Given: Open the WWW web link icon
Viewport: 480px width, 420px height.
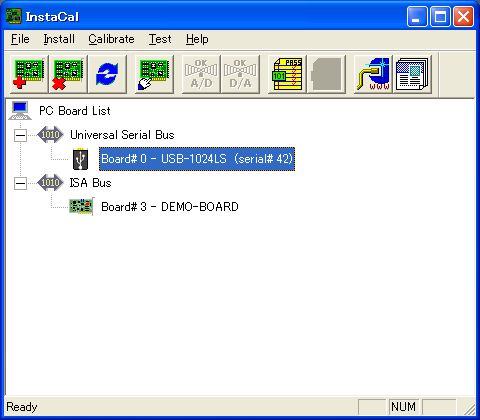Looking at the screenshot, I should [x=373, y=74].
